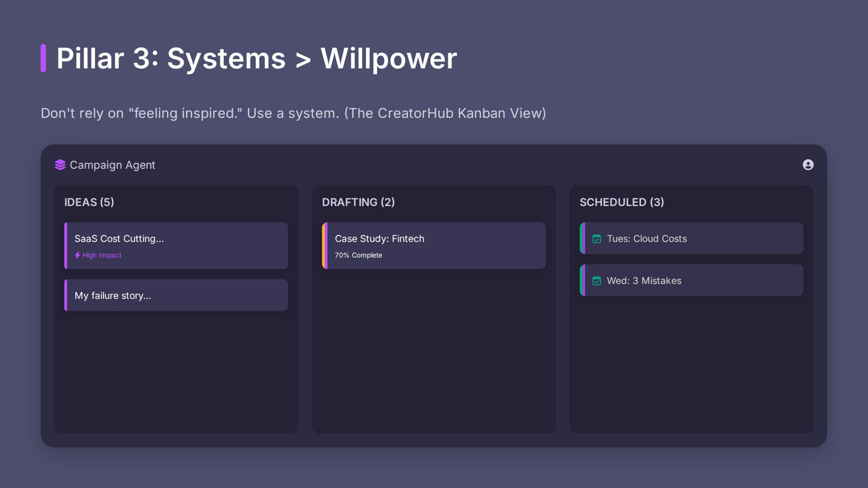This screenshot has width=868, height=488.
Task: Open the My failure story idea card
Action: 176,295
